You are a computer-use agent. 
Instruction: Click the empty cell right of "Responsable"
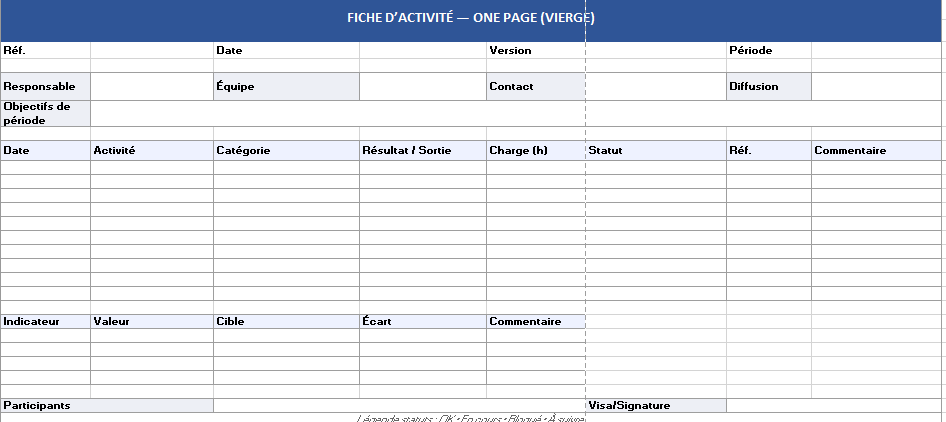151,87
